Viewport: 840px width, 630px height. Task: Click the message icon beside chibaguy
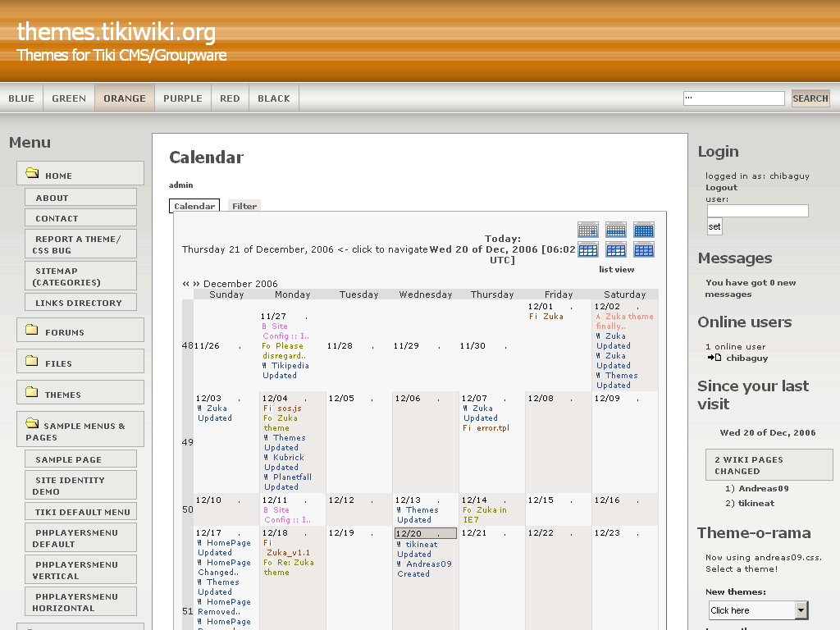click(x=714, y=358)
